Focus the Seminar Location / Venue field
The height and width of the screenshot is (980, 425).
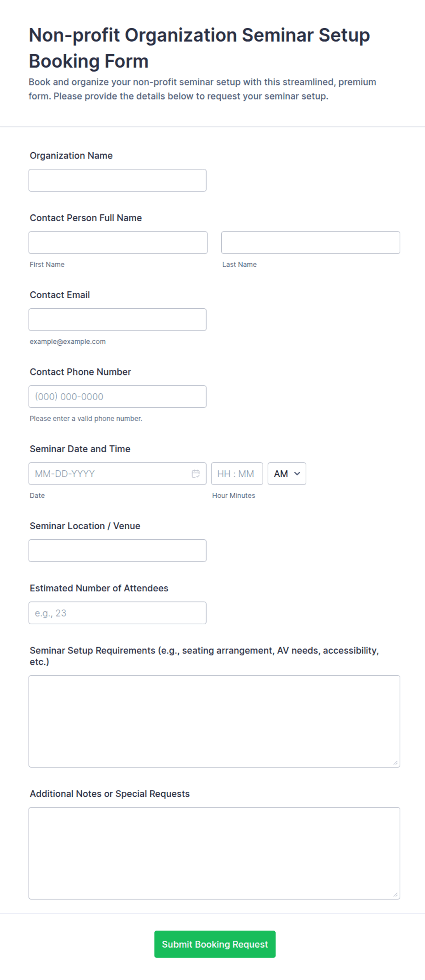(x=117, y=551)
